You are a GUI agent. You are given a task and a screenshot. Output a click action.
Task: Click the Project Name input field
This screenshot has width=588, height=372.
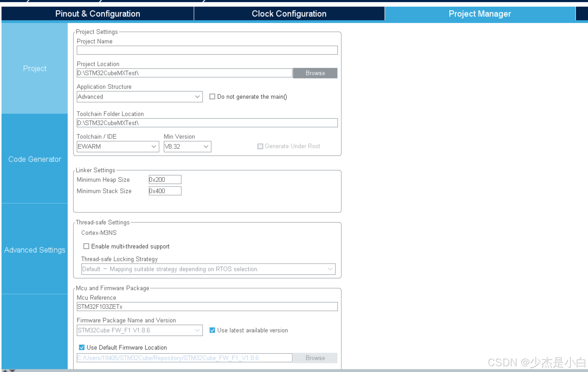coord(207,50)
